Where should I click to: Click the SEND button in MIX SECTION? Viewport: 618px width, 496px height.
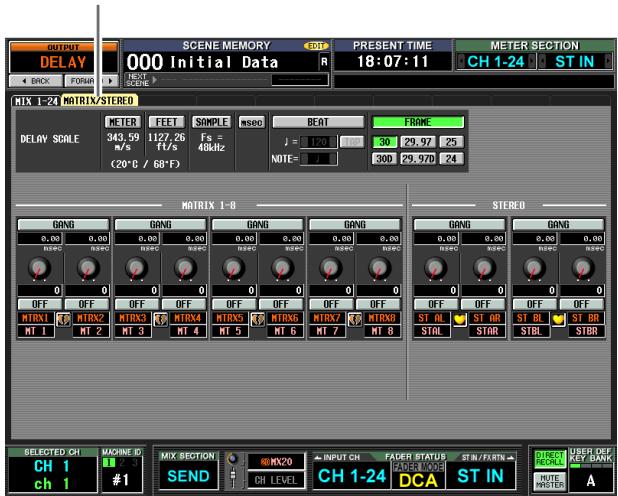pyautogui.click(x=188, y=476)
